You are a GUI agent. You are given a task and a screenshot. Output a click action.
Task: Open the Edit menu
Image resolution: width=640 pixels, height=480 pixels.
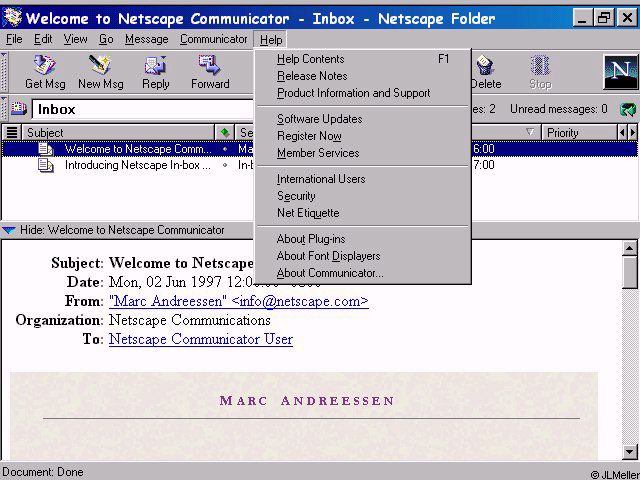coord(43,39)
